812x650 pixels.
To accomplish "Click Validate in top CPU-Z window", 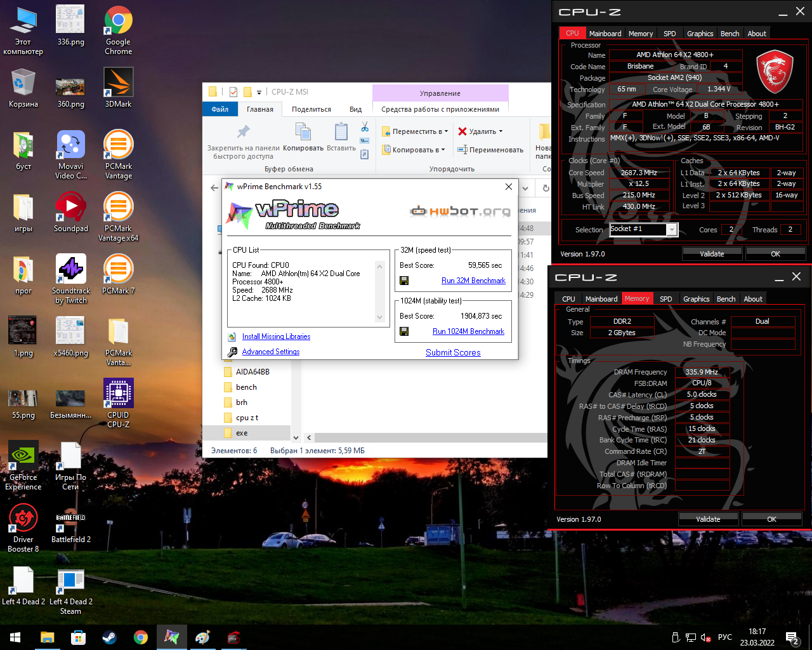I will (x=712, y=254).
